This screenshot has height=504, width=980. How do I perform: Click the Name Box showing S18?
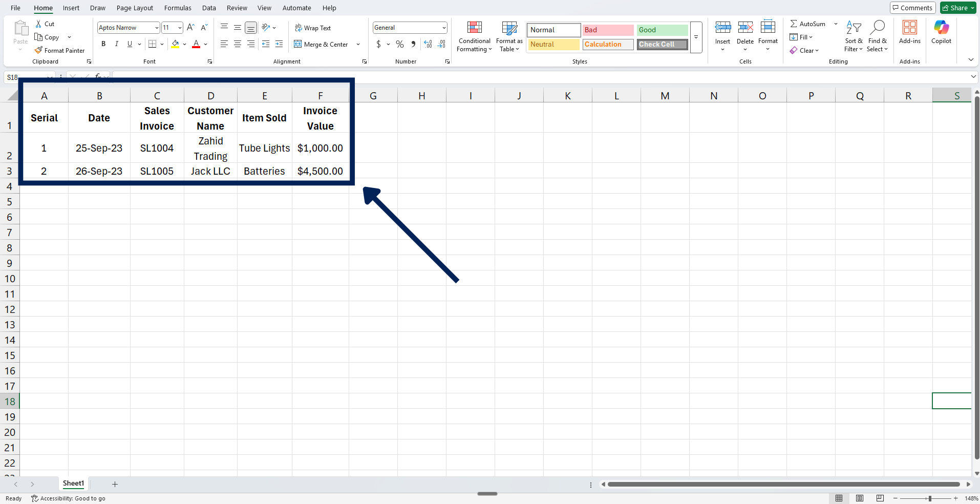pyautogui.click(x=29, y=77)
